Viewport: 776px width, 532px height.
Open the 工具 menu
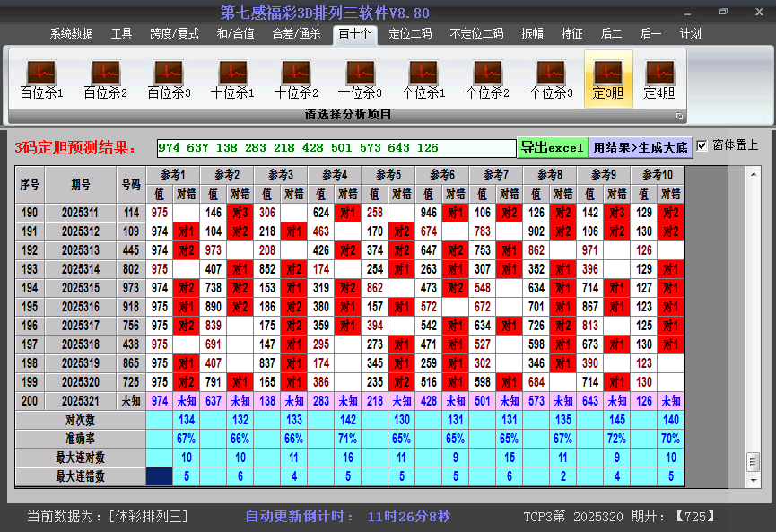(121, 33)
